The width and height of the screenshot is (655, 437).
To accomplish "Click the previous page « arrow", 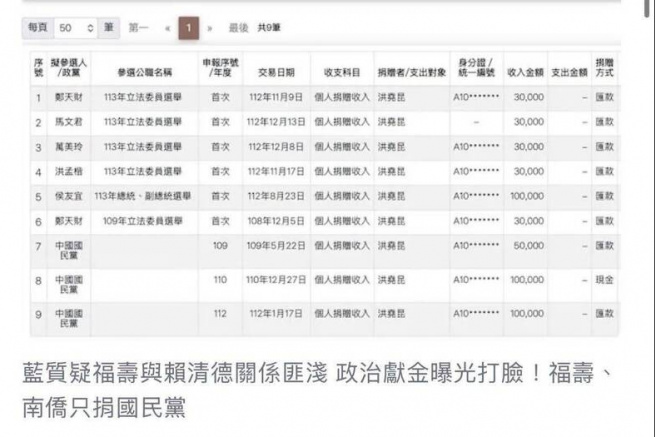I will (x=168, y=28).
